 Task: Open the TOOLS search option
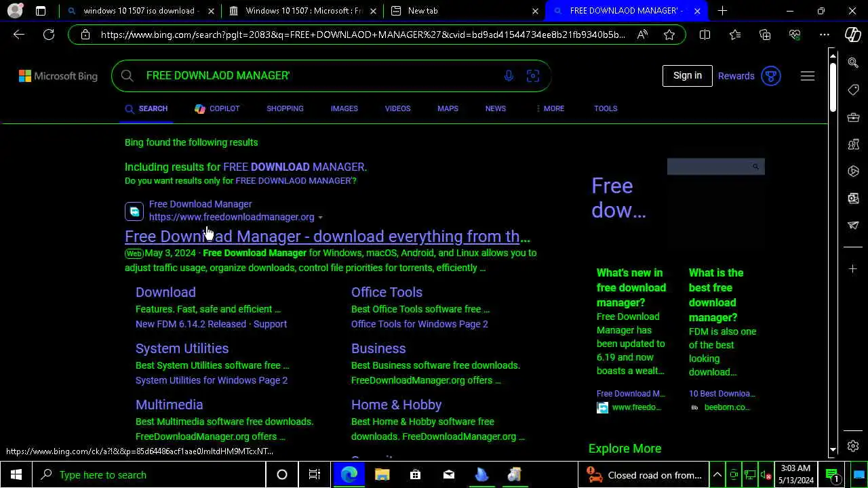(x=606, y=108)
